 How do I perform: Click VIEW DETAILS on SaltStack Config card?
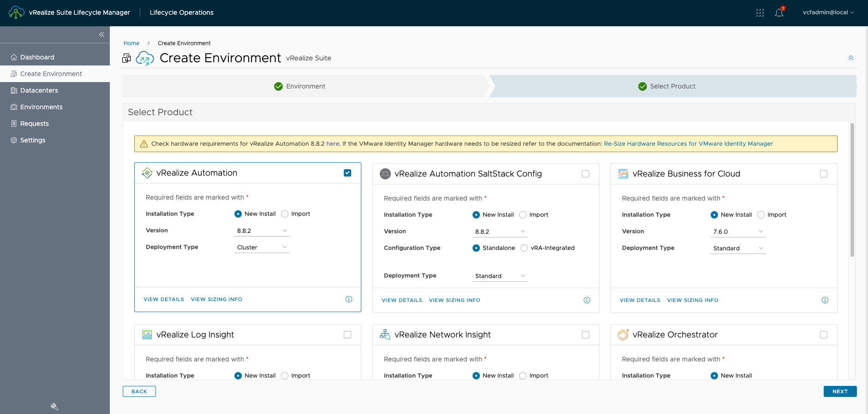[402, 300]
